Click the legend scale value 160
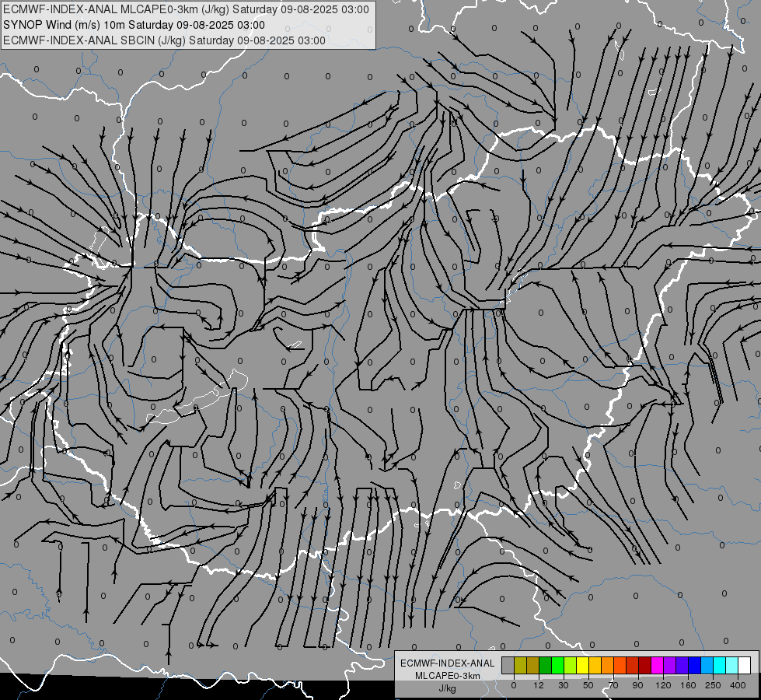This screenshot has height=700, width=761. 688,685
